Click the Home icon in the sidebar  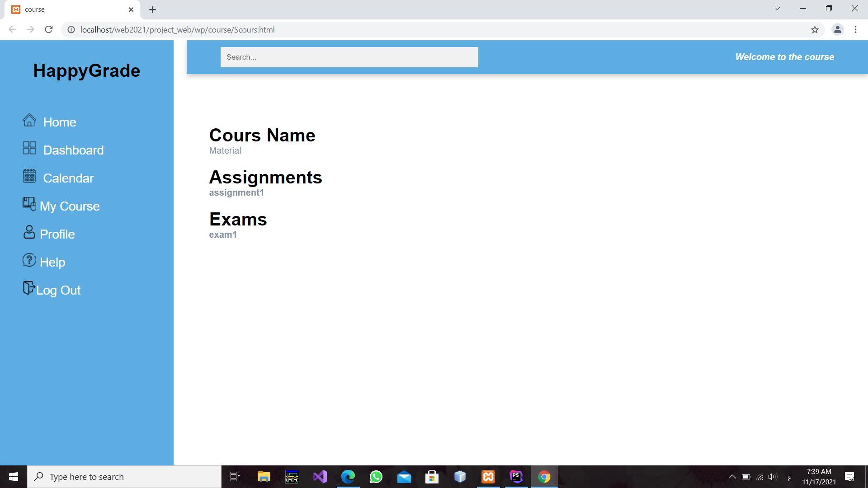click(29, 120)
